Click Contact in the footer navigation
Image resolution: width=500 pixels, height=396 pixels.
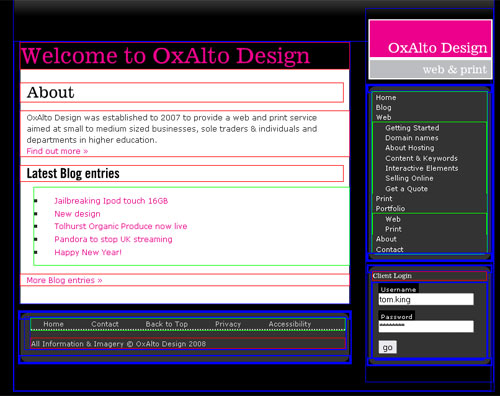tap(105, 324)
